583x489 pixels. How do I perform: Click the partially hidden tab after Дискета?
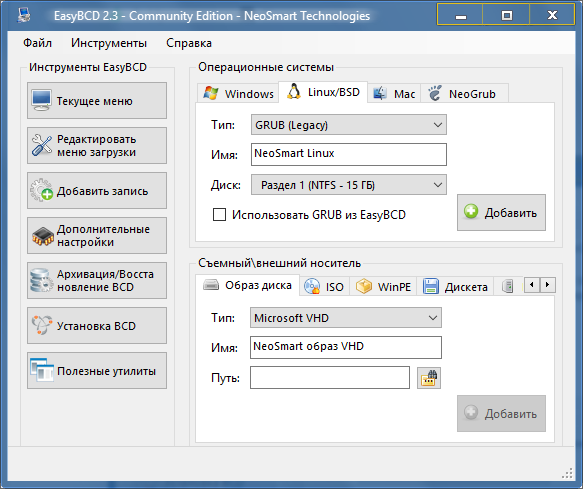pos(508,287)
